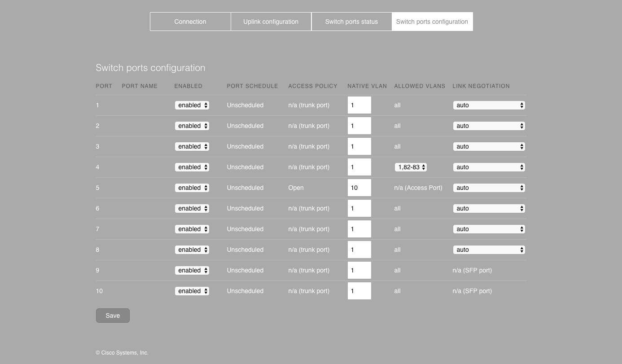622x364 pixels.
Task: Switch to Uplink configuration tab
Action: [271, 22]
